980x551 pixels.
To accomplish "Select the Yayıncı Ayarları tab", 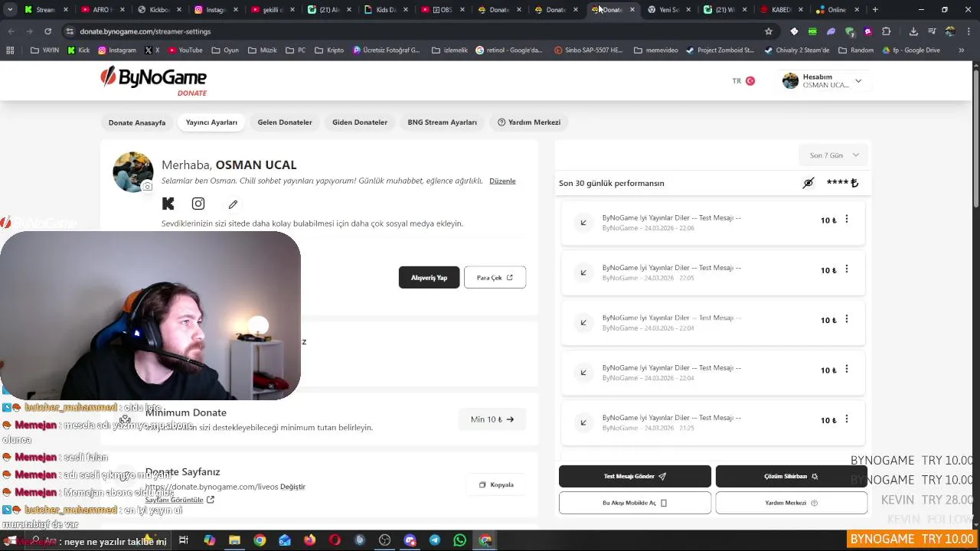I will (x=211, y=122).
